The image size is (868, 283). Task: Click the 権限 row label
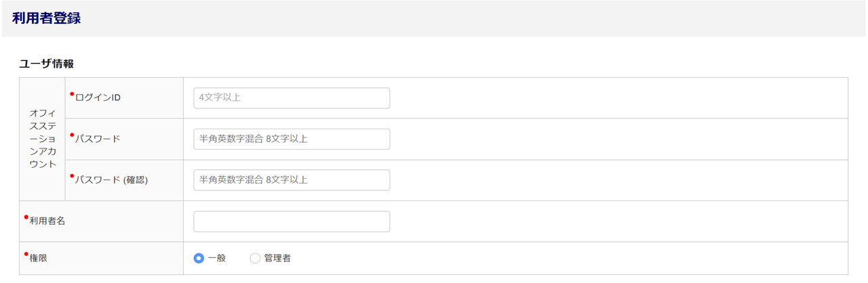click(39, 258)
